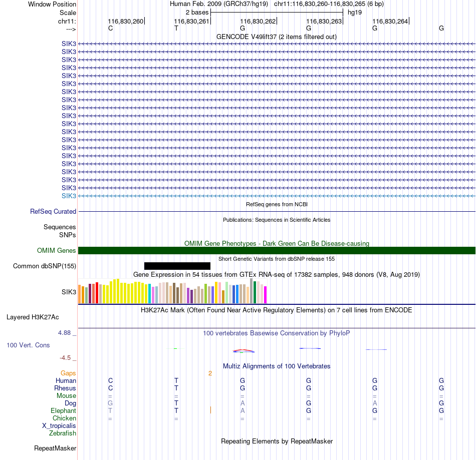
Task: Click the orange insertion tick in Elephant row
Action: point(210,410)
